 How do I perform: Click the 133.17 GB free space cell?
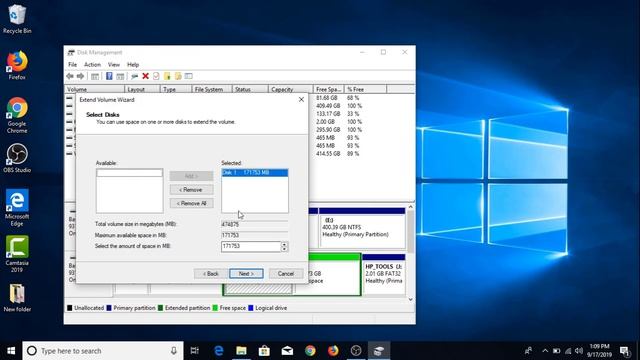pos(328,114)
